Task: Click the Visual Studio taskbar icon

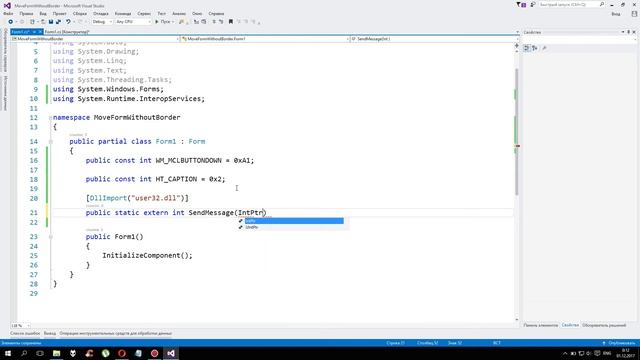Action: pyautogui.click(x=171, y=353)
